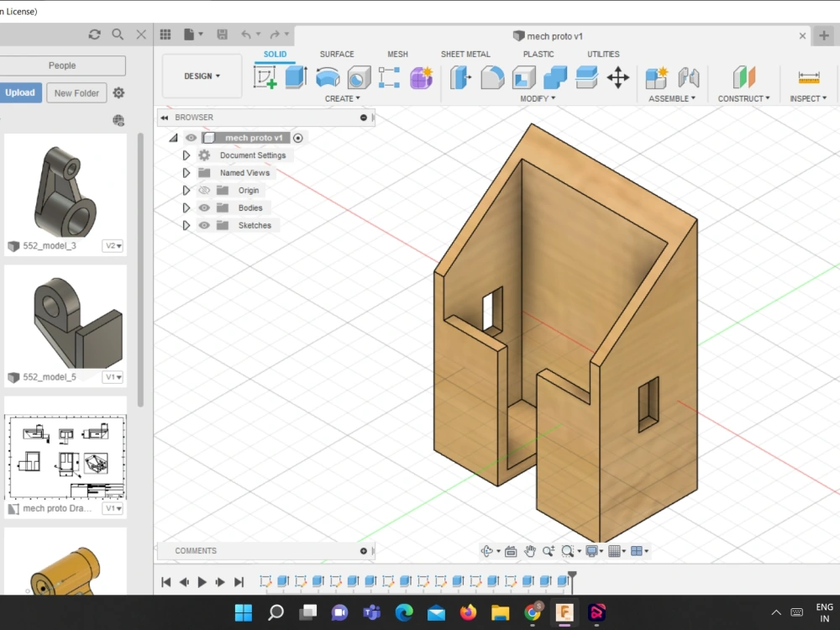Click the Pan hand tool
The image size is (840, 630).
click(530, 551)
